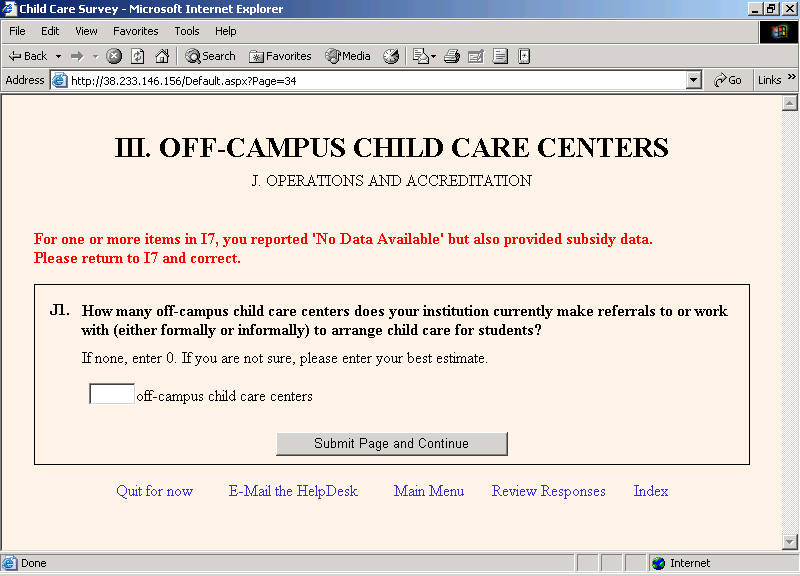The image size is (800, 576).
Task: Open the Index link
Action: pos(651,491)
